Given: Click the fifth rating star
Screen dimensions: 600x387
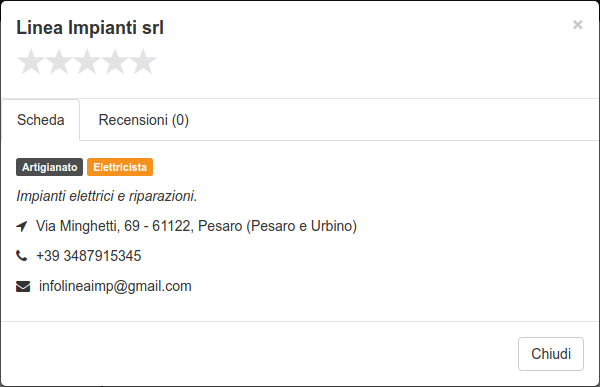Looking at the screenshot, I should pyautogui.click(x=143, y=61).
